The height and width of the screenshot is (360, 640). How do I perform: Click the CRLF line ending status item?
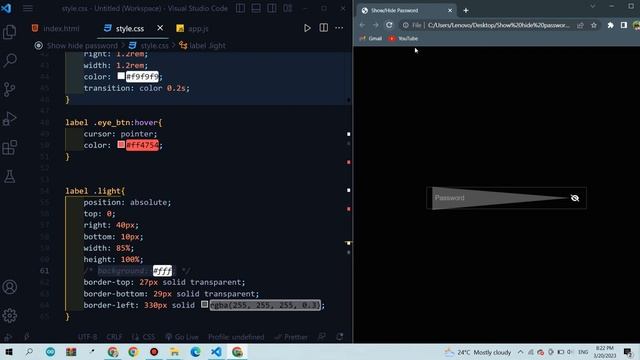[x=114, y=337]
